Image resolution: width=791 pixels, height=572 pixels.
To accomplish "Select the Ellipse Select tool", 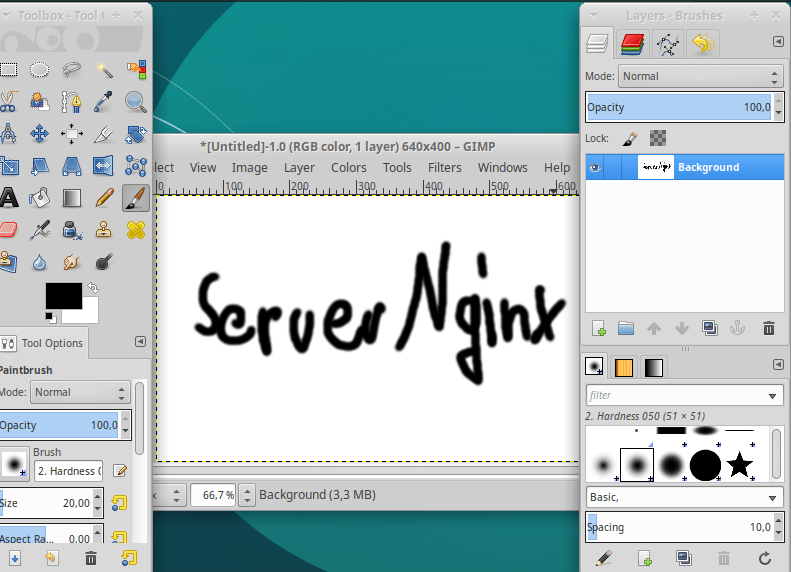I will point(40,70).
